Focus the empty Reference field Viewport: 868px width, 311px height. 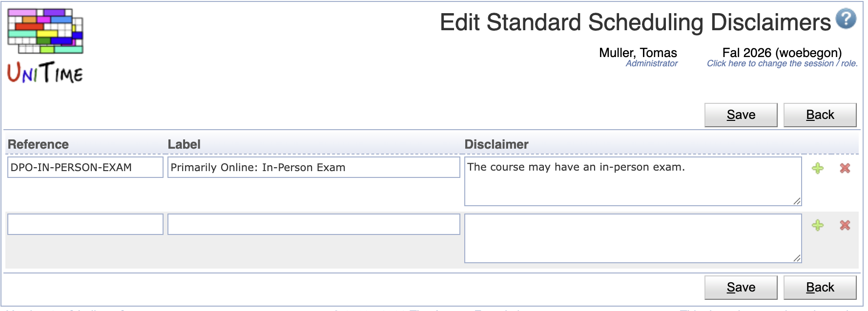[x=85, y=225]
